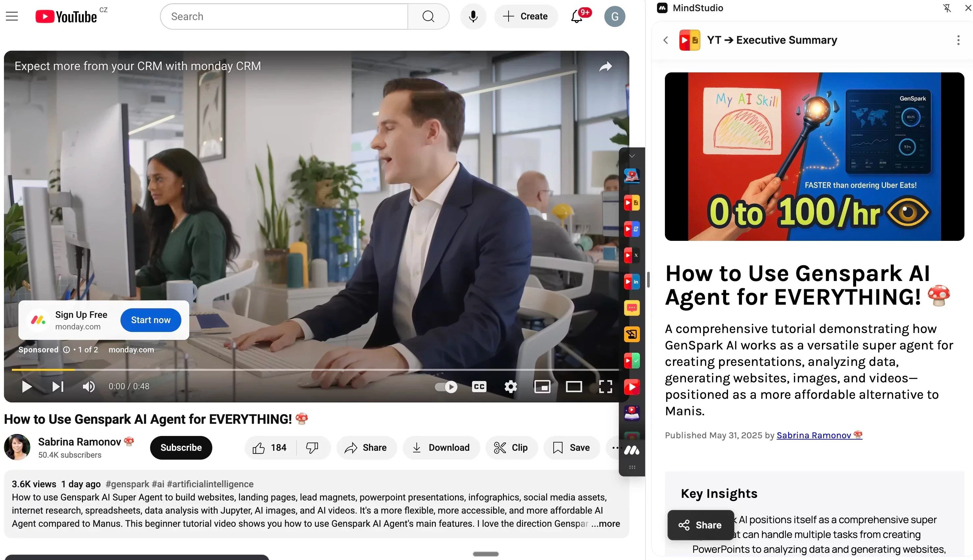Subscribe to Sabrina Ramonov
Screen dimensions: 973x560
click(181, 448)
